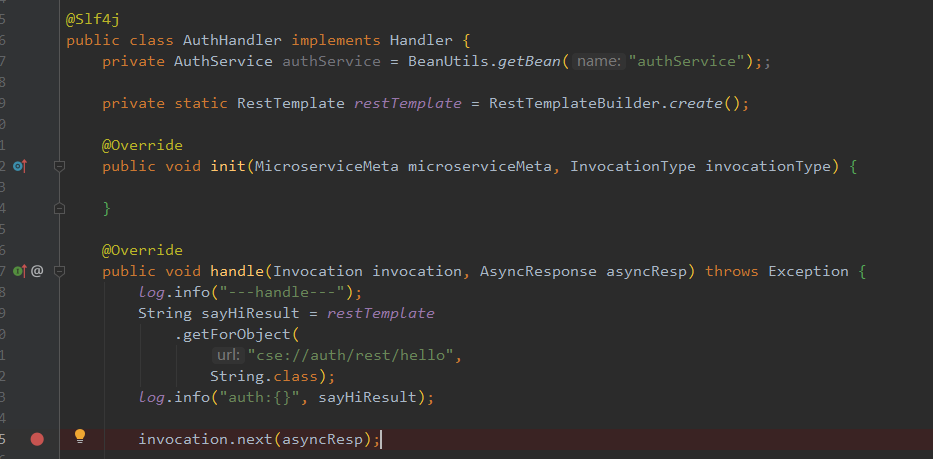Click the @Slf4j annotation
933x459 pixels.
click(x=93, y=20)
